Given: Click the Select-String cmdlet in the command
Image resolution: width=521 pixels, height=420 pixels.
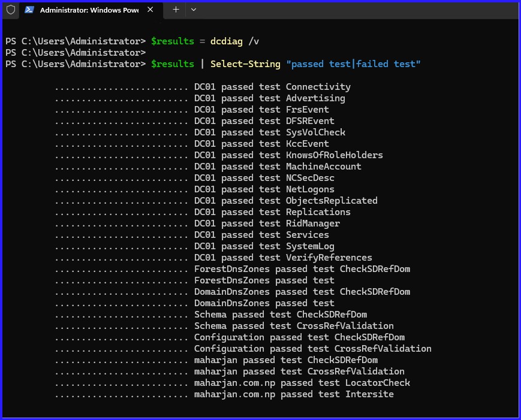Looking at the screenshot, I should pos(245,64).
